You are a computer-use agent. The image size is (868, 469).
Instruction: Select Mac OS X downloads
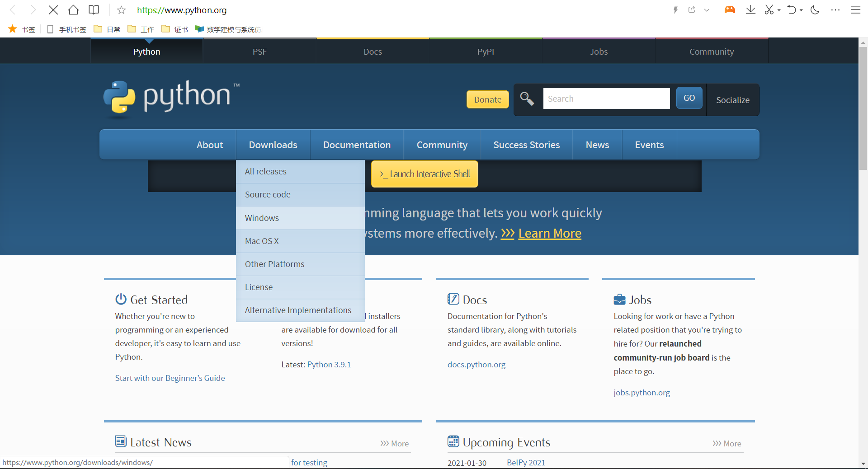tap(300, 241)
